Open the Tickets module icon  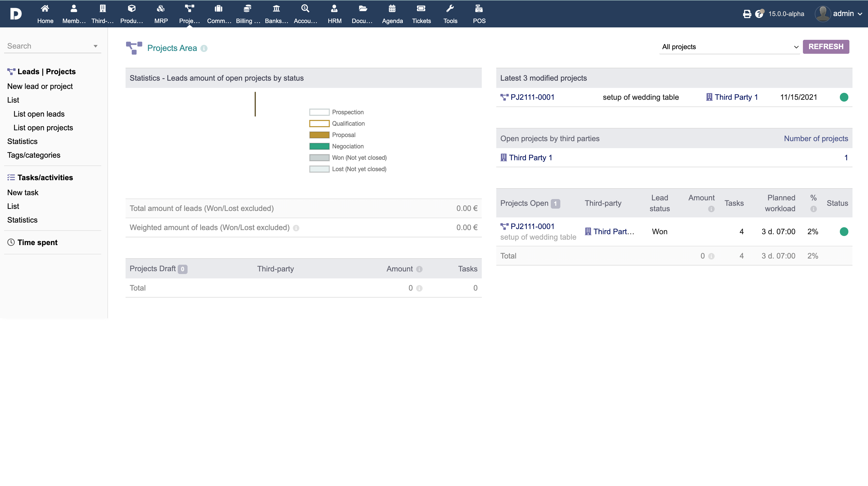point(421,9)
